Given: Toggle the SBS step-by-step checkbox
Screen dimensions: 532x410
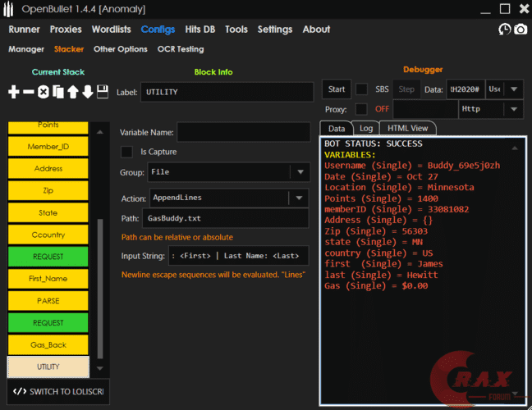Looking at the screenshot, I should (x=361, y=89).
